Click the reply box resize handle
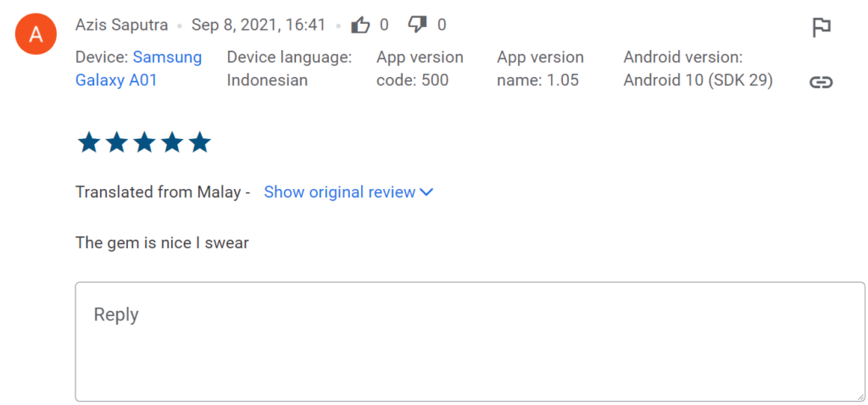The image size is (868, 405). click(859, 395)
